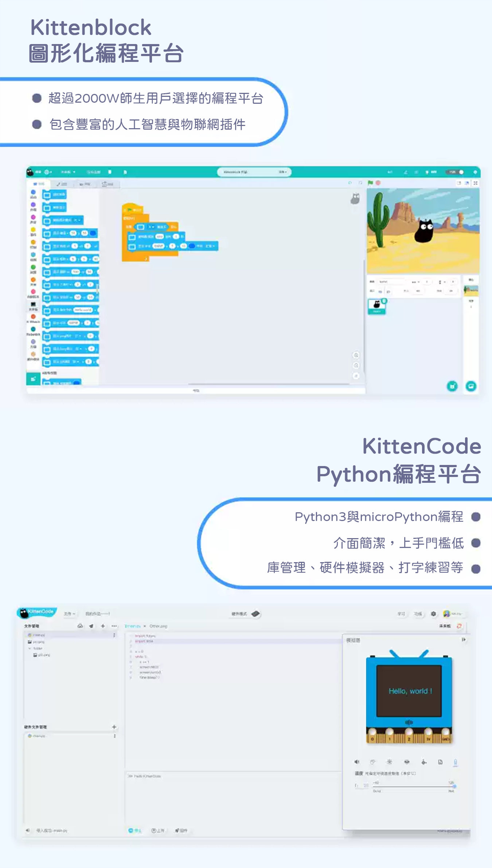Open options menu for hardware main.py
Image resolution: width=492 pixels, height=868 pixels.
pyautogui.click(x=115, y=736)
